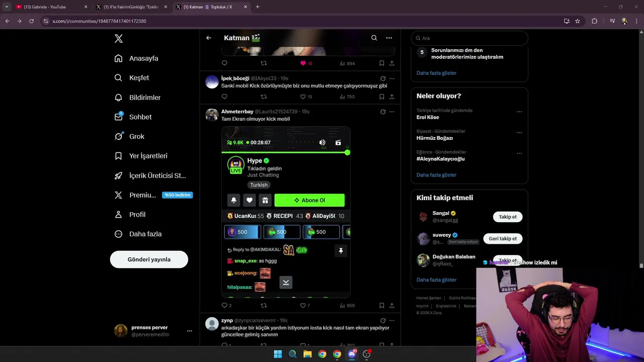644x362 pixels.
Task: Open more options on zynp's post
Action: click(392, 320)
